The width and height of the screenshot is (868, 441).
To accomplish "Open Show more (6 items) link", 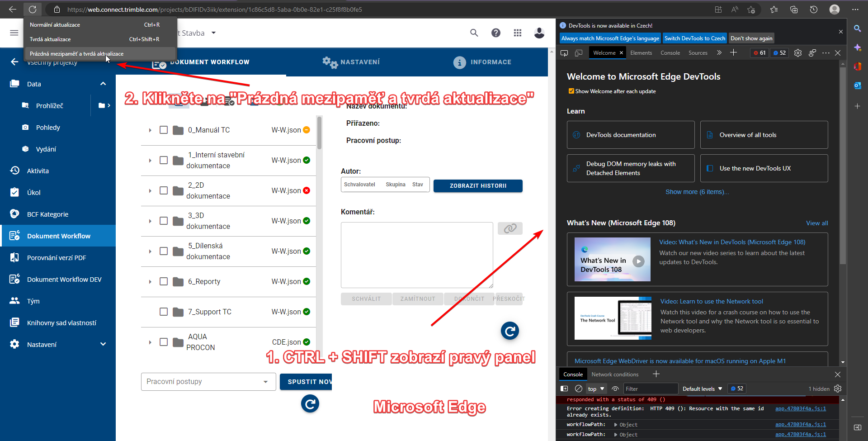I will [697, 192].
